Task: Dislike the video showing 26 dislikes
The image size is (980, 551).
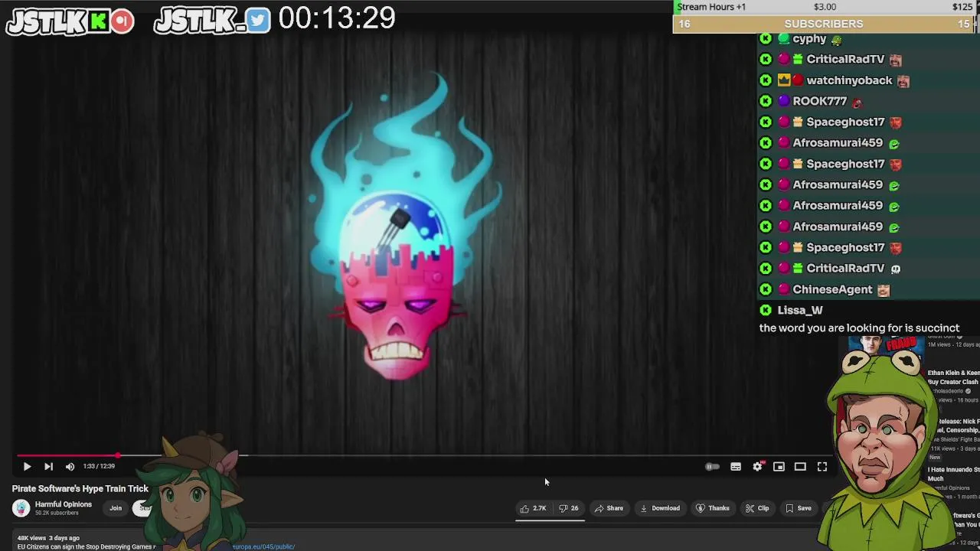Action: [x=569, y=508]
